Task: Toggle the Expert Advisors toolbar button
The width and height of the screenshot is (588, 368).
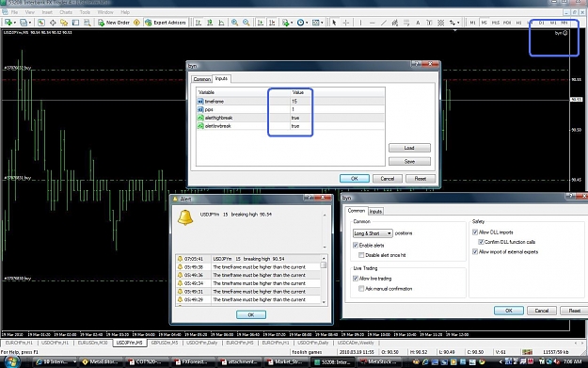Action: pyautogui.click(x=166, y=23)
